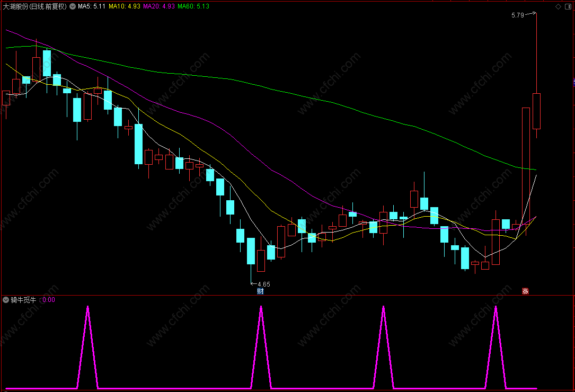Screen dimensions: 575x392
Task: Select the 骑牛觅牛 indicator name
Action: pos(23,300)
